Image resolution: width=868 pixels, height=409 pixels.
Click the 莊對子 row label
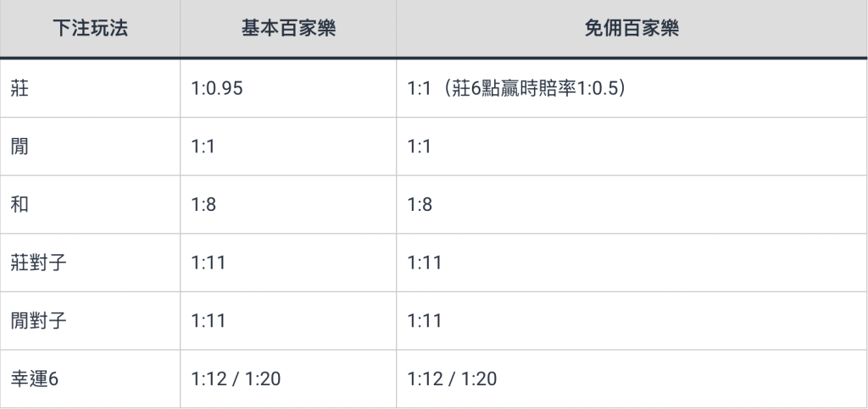[39, 263]
